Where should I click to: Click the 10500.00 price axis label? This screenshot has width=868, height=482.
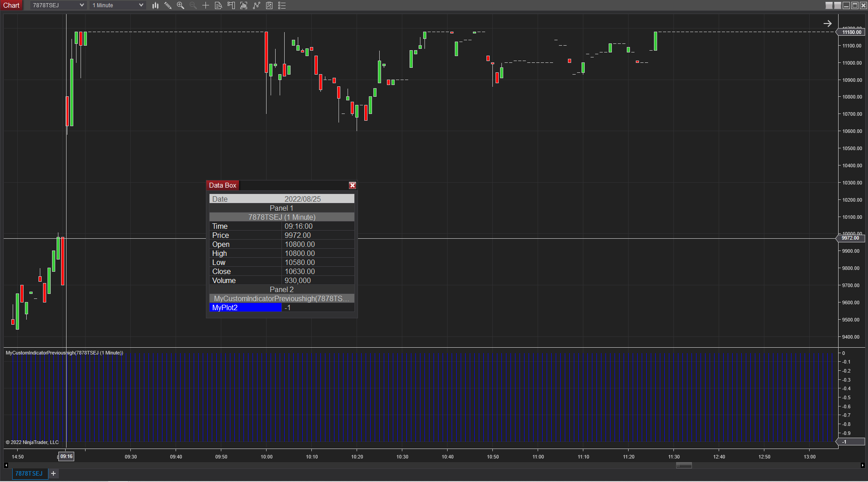click(852, 148)
